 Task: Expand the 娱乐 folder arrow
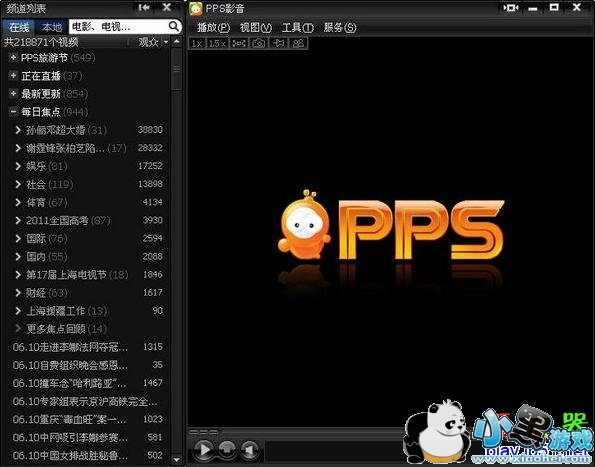[x=18, y=166]
